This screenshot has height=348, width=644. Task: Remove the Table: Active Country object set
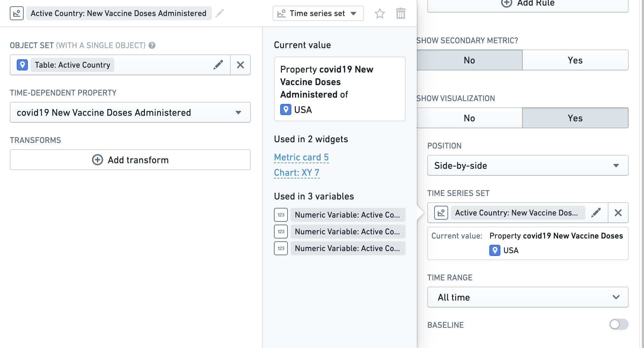click(x=240, y=65)
